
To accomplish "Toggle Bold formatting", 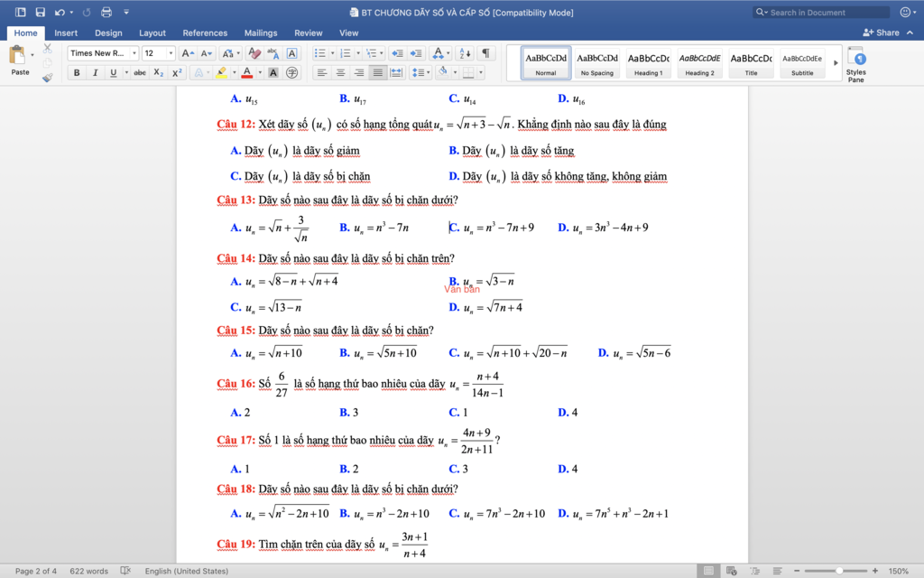I will coord(77,72).
